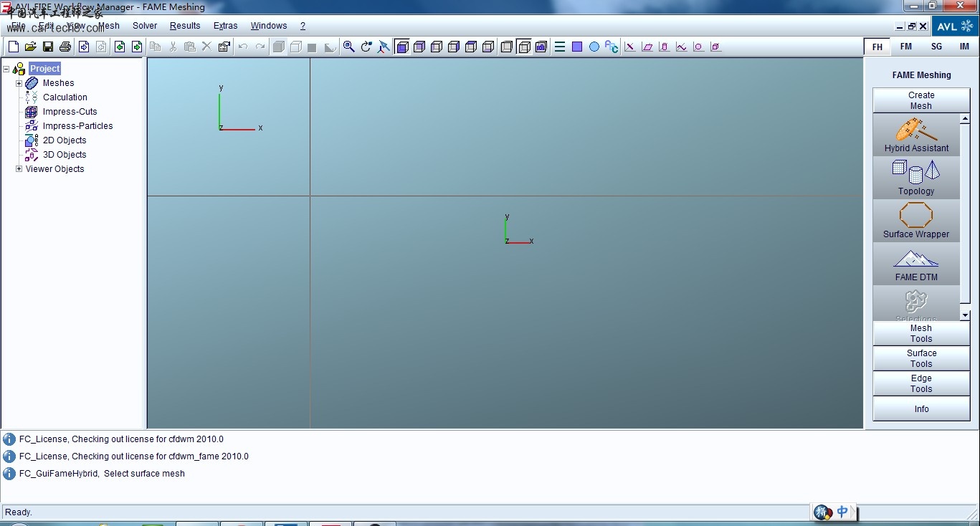Launch the Surface Wrapper tool
980x526 pixels.
[x=915, y=220]
